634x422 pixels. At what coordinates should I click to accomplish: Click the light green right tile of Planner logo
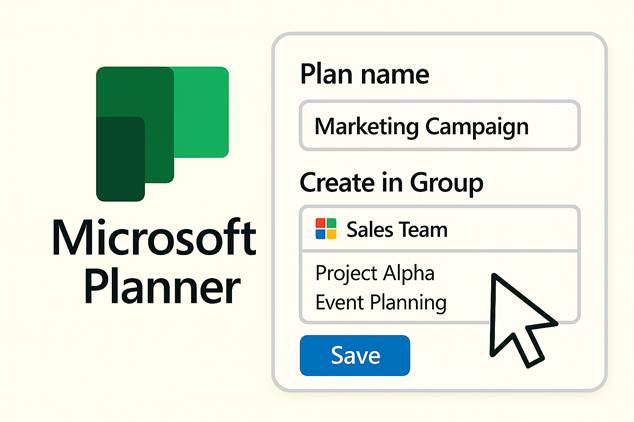205,110
